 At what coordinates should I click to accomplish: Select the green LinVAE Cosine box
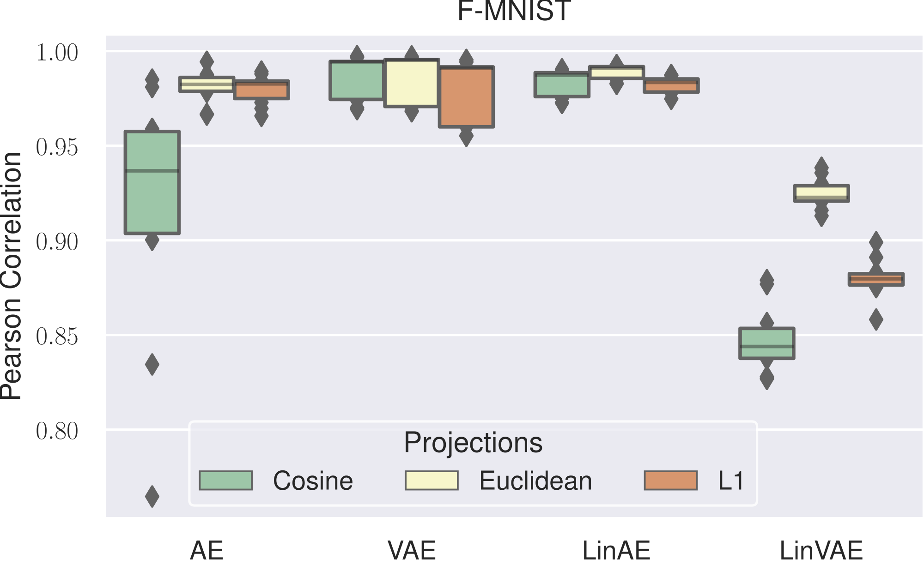(766, 343)
